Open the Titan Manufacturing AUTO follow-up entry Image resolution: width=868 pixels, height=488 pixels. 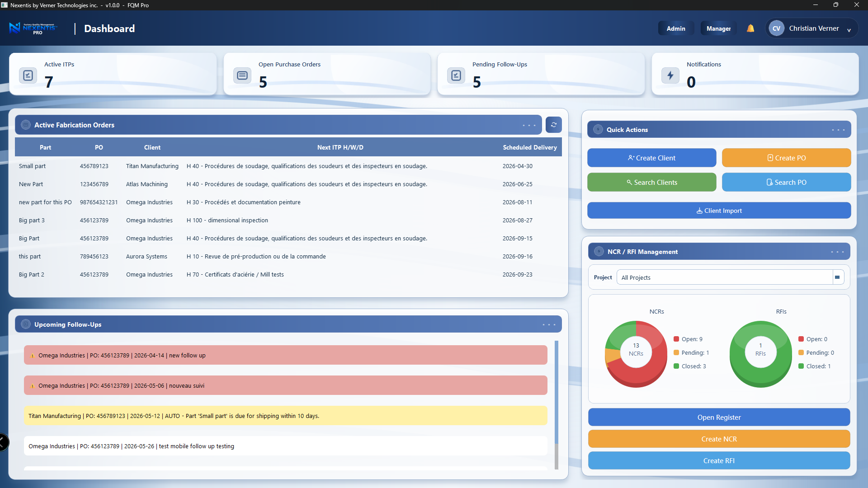(286, 416)
